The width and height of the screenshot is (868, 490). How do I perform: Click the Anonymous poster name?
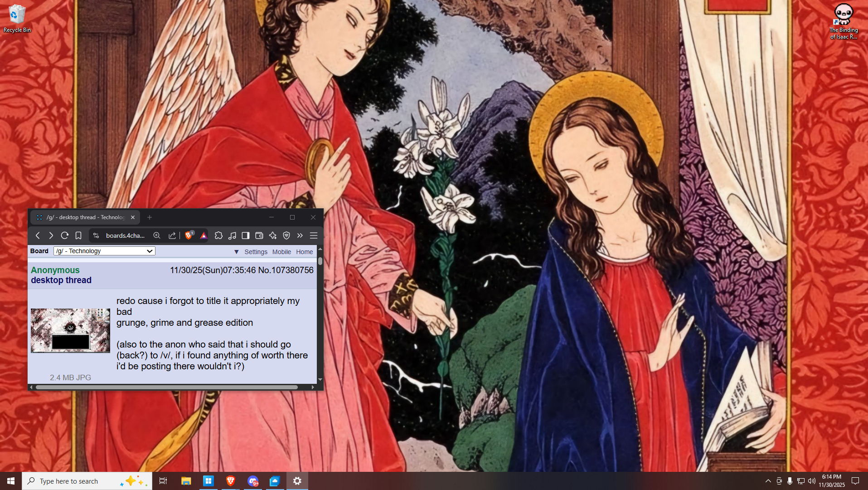[x=55, y=270]
